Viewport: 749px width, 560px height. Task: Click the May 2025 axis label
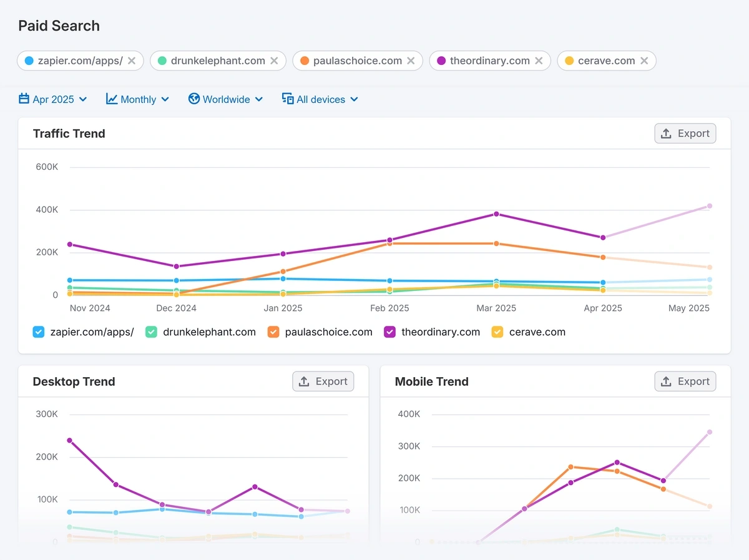coord(689,308)
